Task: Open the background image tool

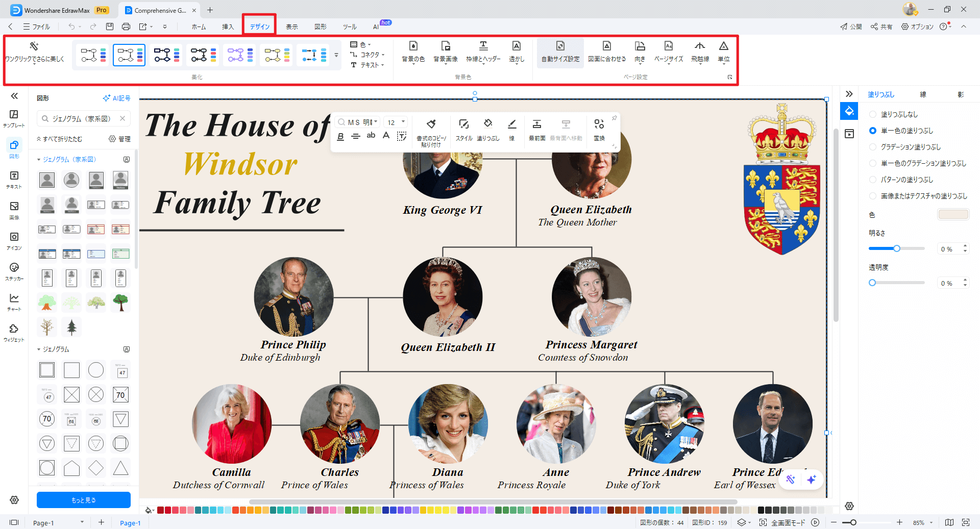Action: (x=445, y=52)
